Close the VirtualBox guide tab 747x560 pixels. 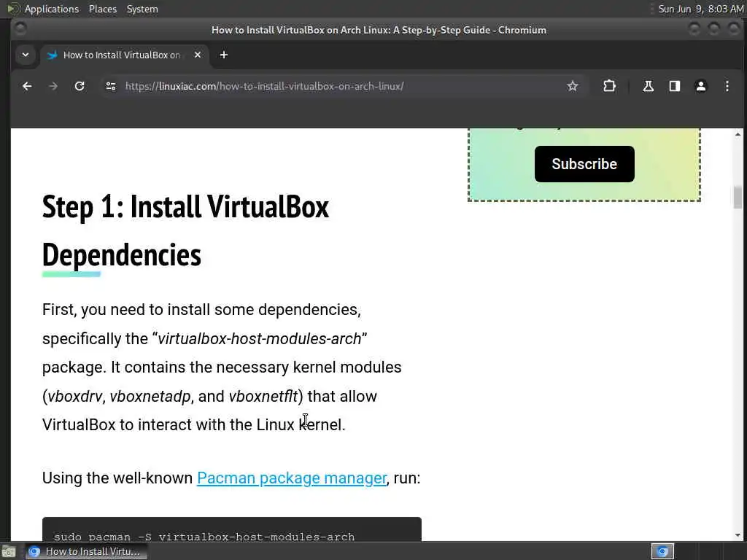[x=198, y=55]
